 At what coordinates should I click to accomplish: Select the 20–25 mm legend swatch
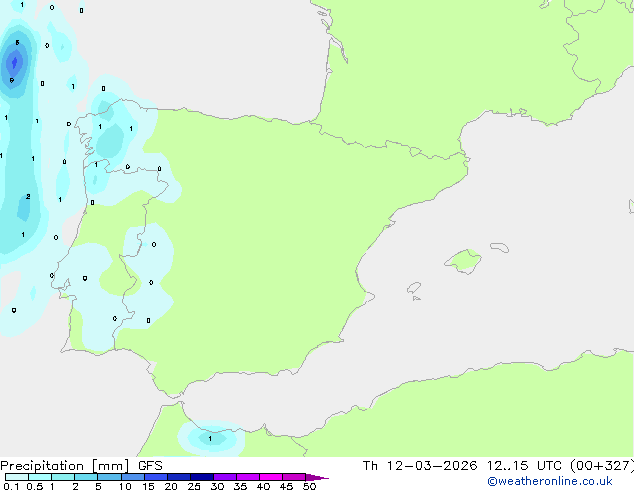point(179,477)
